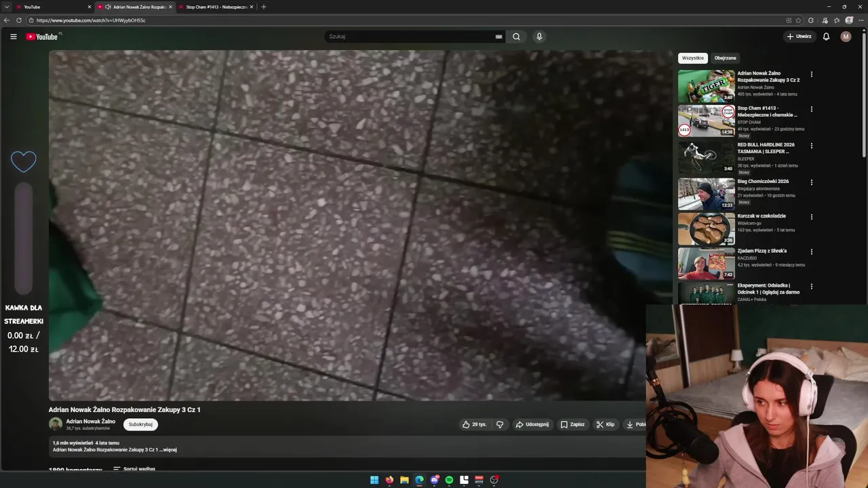Select the Obejrzane filter chip
The height and width of the screenshot is (488, 868).
coord(725,58)
